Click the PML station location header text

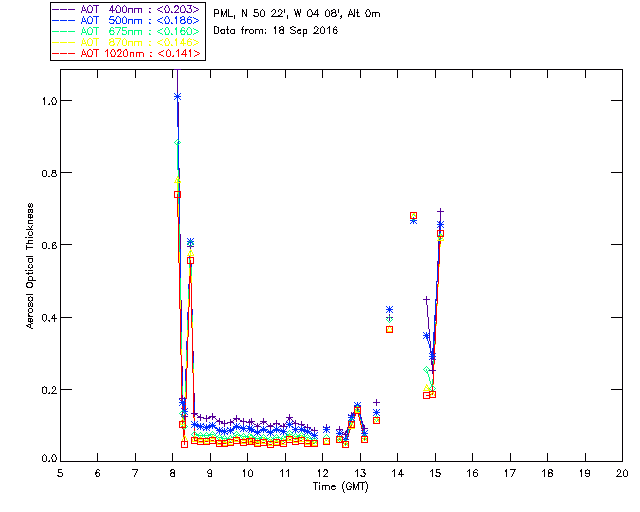point(297,14)
